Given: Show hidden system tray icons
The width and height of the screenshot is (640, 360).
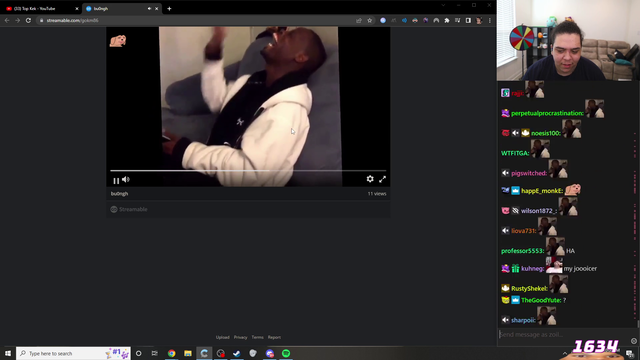Looking at the screenshot, I should tap(564, 353).
